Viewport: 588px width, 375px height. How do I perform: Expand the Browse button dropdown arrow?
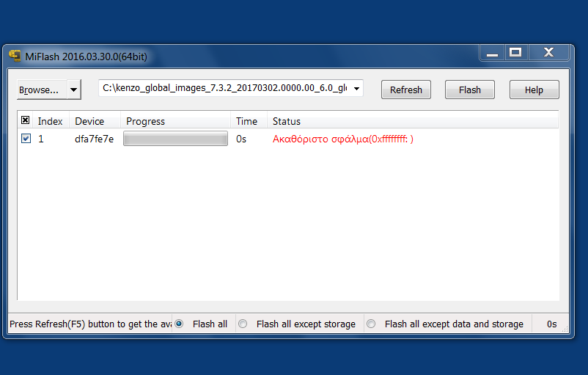pos(74,90)
